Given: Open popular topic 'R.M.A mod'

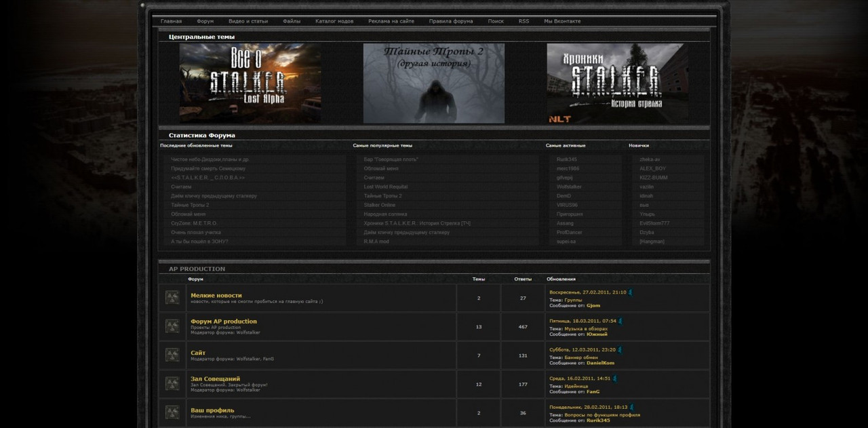Looking at the screenshot, I should coord(376,241).
